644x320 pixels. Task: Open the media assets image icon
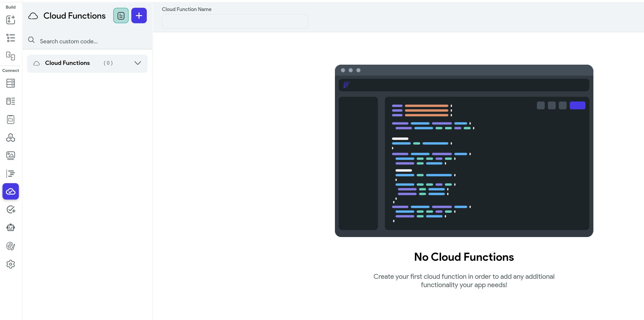pyautogui.click(x=10, y=156)
